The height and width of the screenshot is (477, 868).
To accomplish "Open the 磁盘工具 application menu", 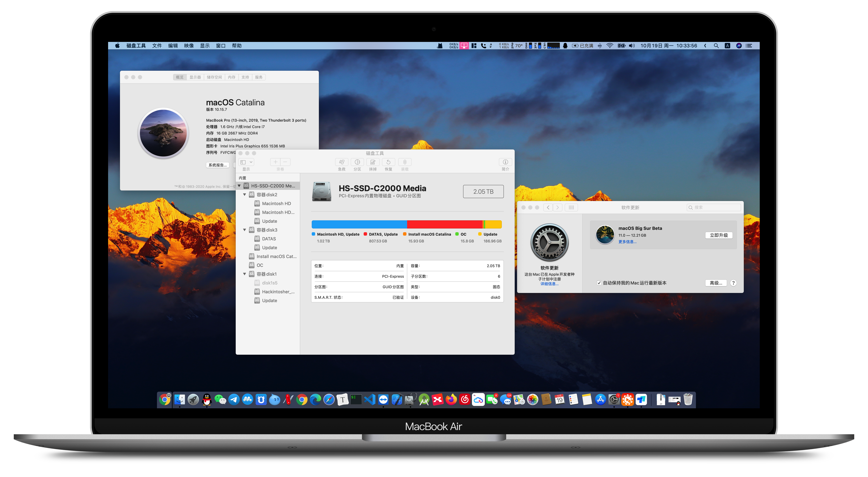I will point(136,46).
